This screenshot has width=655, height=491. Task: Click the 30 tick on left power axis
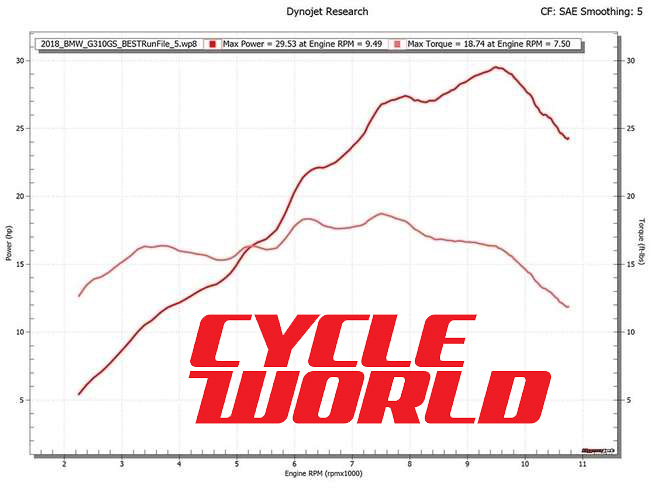22,60
